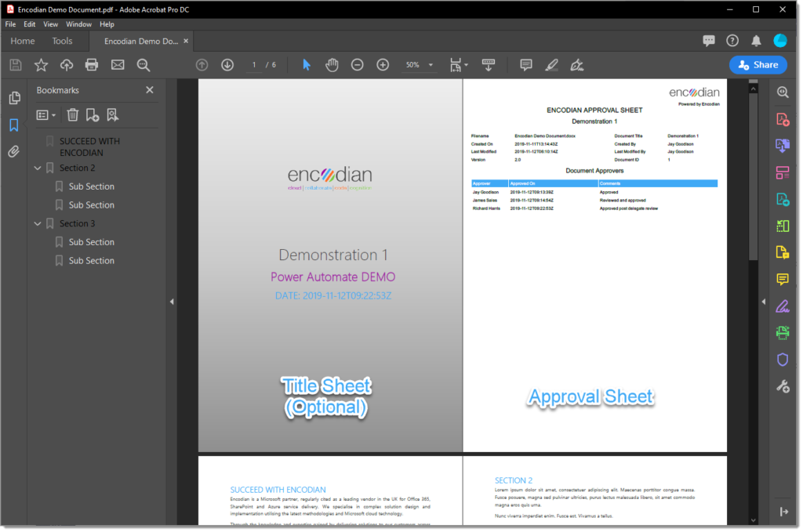The width and height of the screenshot is (803, 532).
Task: Switch to the Tools tab
Action: pyautogui.click(x=62, y=41)
